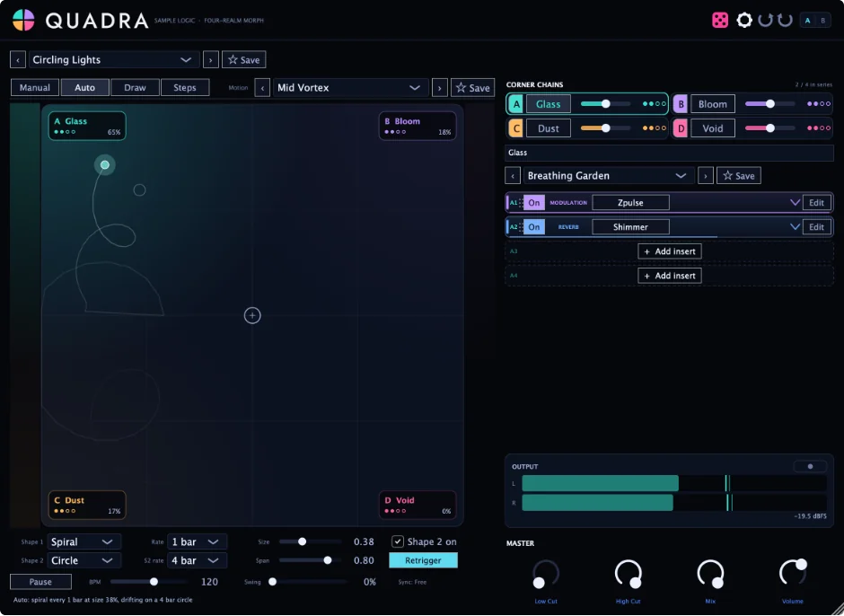Click the glowing teal puck in the XY pad

(x=105, y=164)
